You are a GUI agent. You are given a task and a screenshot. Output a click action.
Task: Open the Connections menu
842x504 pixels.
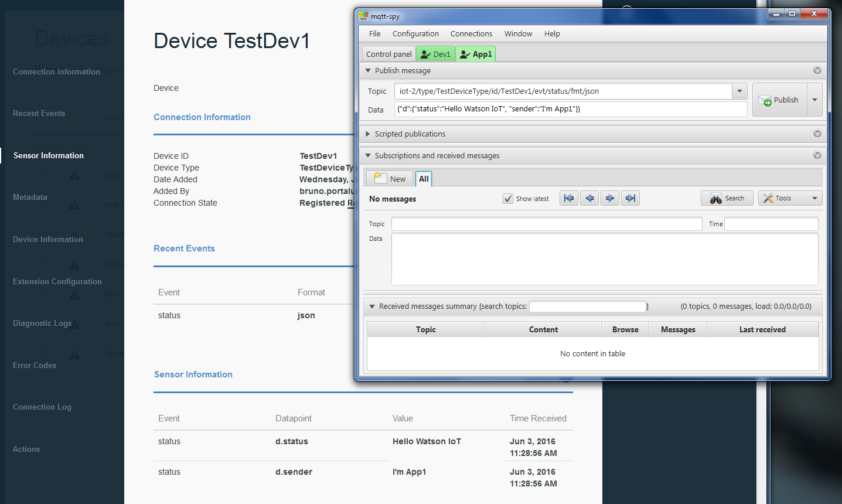click(471, 33)
